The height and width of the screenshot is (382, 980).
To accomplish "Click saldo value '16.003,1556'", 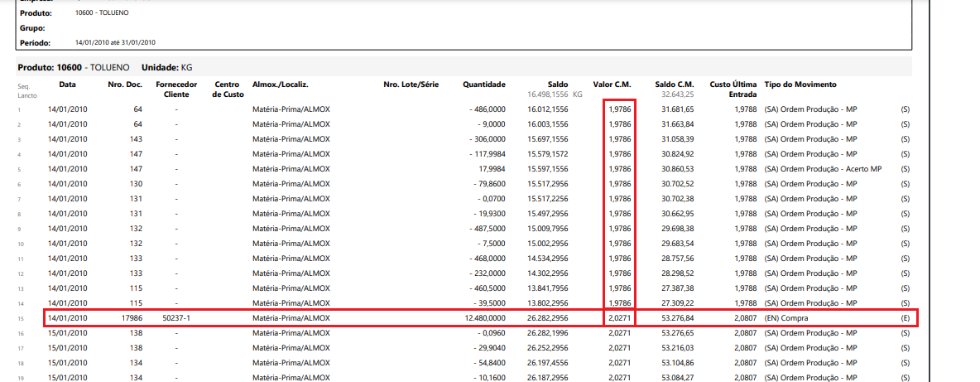I will click(x=547, y=123).
